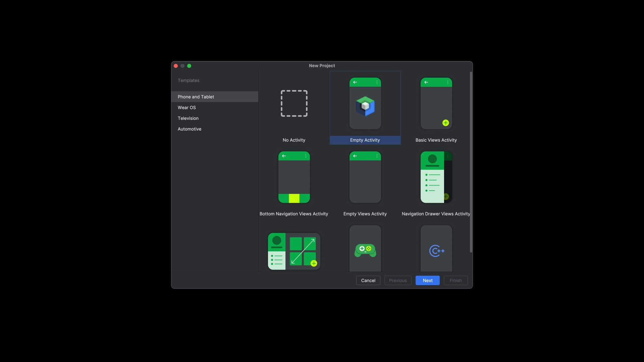The image size is (644, 362).
Task: Choose the Empty Activity Compose cube icon
Action: pyautogui.click(x=365, y=106)
